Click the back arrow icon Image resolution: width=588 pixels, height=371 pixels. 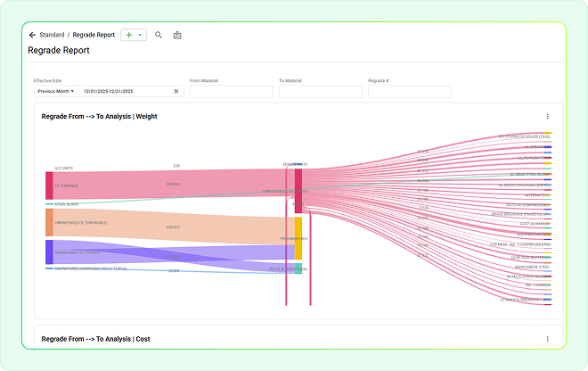(x=32, y=35)
